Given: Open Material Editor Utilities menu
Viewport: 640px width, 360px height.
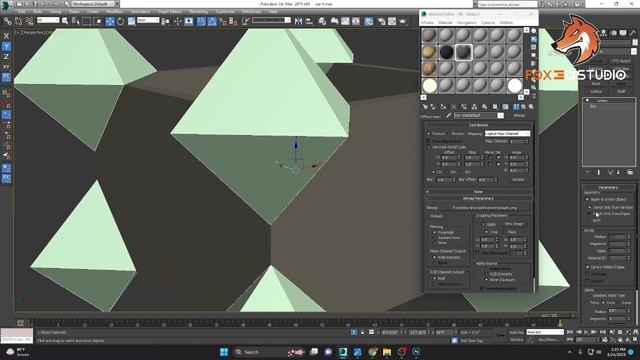Looking at the screenshot, I should tap(506, 23).
